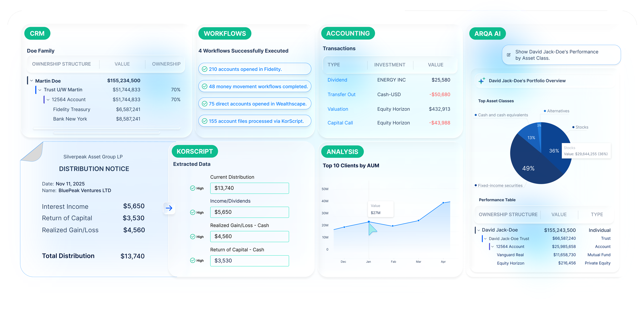Screen dimensions: 644x319
Task: Click the check icon beside 155 account files
Action: point(205,121)
